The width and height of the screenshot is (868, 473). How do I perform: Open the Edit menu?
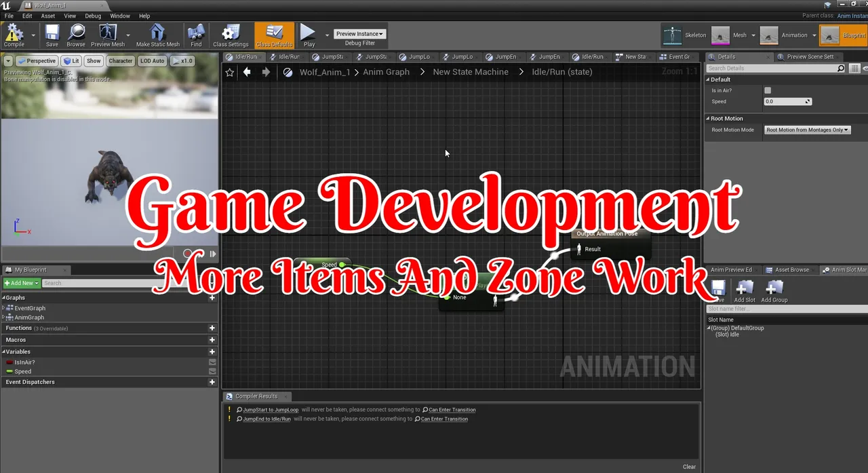(x=27, y=16)
